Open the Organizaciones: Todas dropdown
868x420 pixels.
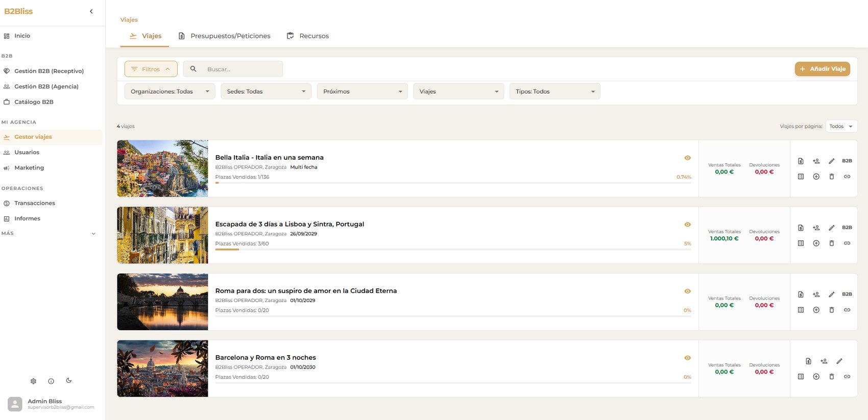[170, 91]
